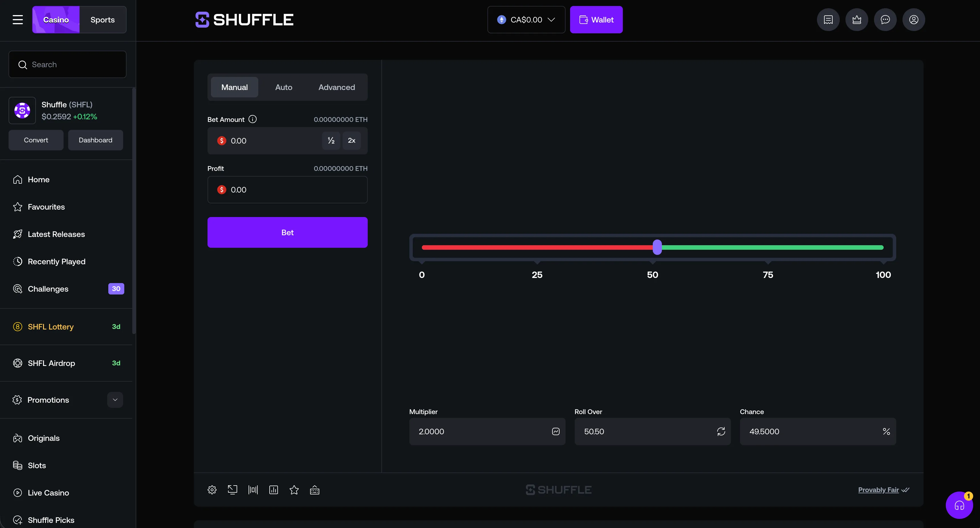This screenshot has width=980, height=528.
Task: Open the hamburger menu
Action: point(17,20)
